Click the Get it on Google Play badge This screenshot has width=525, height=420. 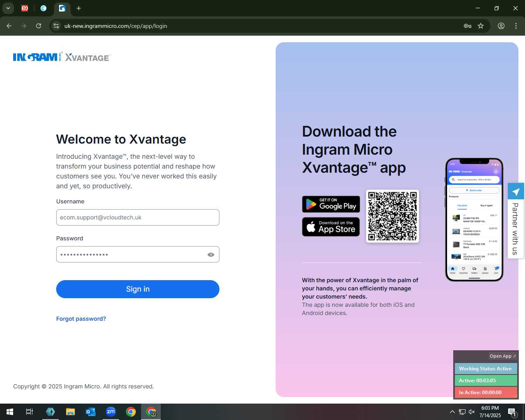point(331,204)
